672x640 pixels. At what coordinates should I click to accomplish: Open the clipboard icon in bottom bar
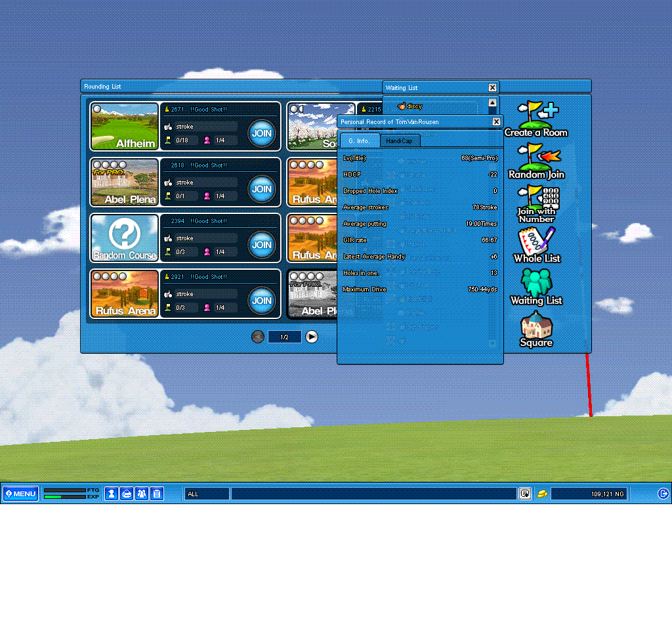(157, 494)
